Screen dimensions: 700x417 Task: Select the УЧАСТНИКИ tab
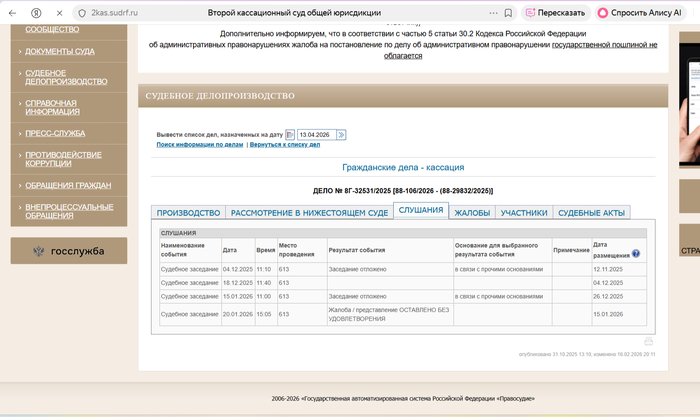[x=524, y=213]
